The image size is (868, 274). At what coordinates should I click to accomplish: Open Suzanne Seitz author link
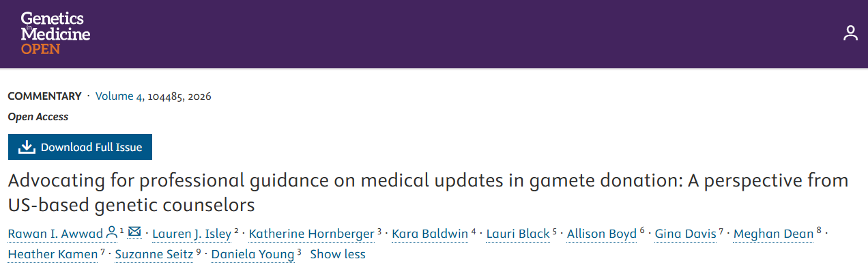point(154,254)
